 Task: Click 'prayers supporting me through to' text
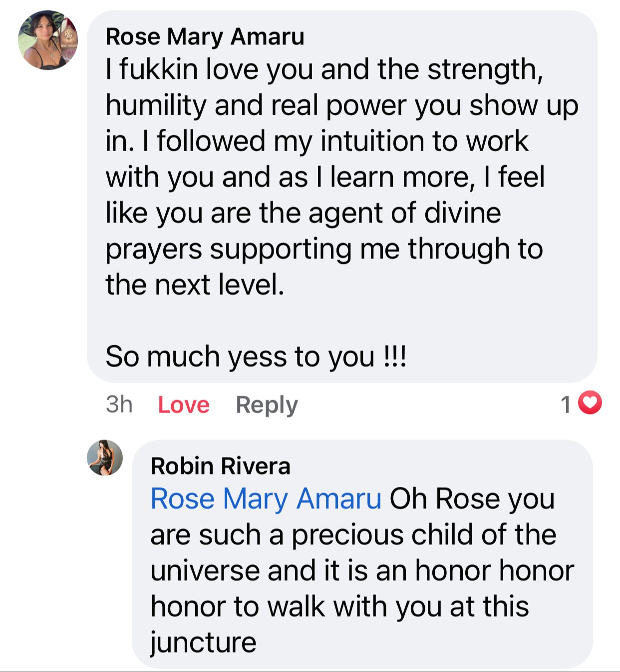tap(323, 249)
